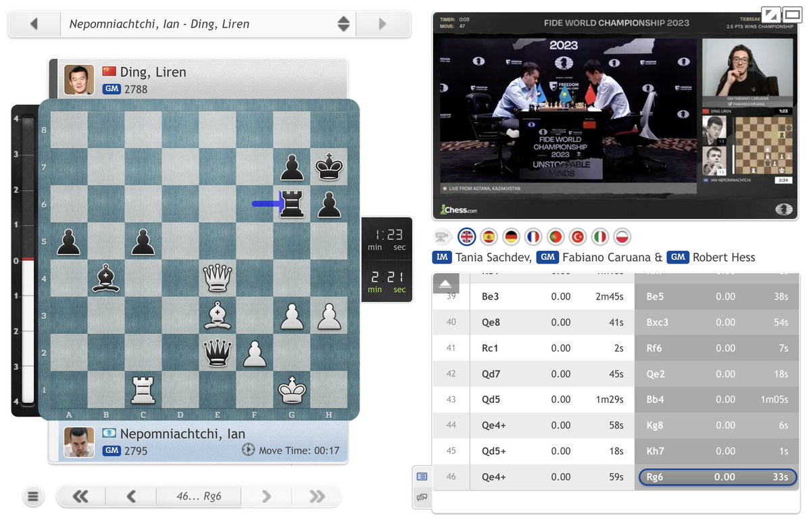
Task: Click Nepomniachtchi's player photo
Action: click(x=79, y=442)
